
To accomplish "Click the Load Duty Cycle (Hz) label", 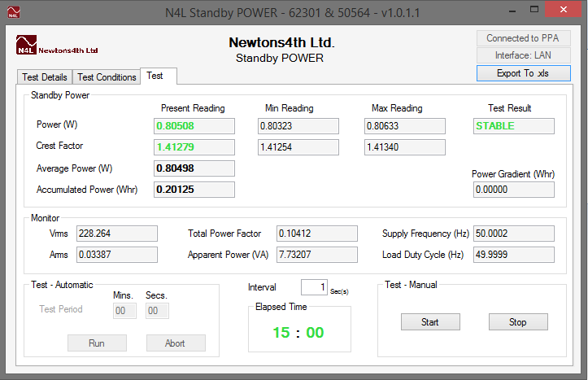I will click(x=423, y=255).
